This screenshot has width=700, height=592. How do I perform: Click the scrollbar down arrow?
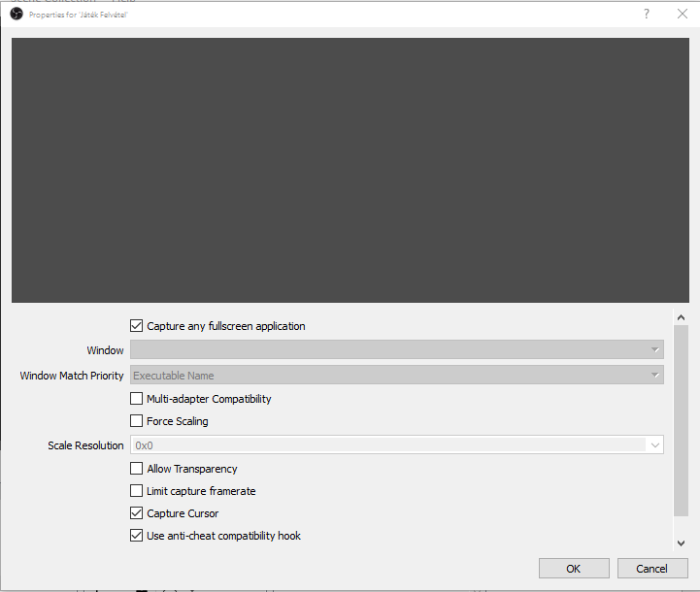[x=681, y=543]
